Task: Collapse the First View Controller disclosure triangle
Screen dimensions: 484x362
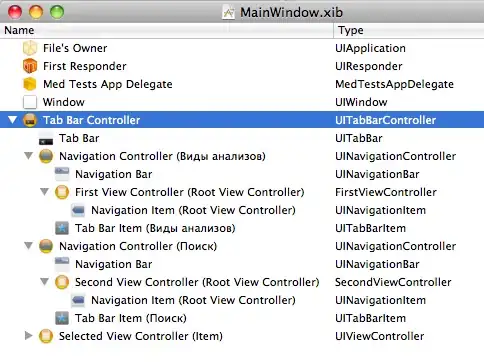Action: [44, 192]
